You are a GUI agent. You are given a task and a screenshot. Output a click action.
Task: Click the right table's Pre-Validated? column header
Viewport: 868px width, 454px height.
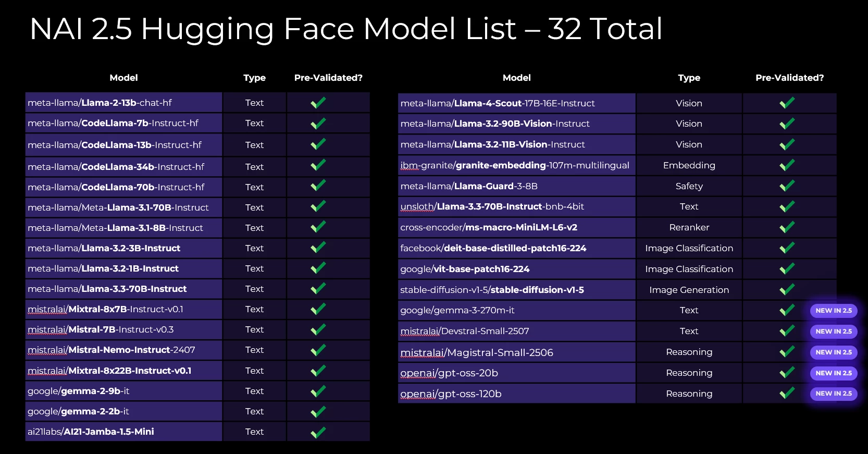click(789, 78)
